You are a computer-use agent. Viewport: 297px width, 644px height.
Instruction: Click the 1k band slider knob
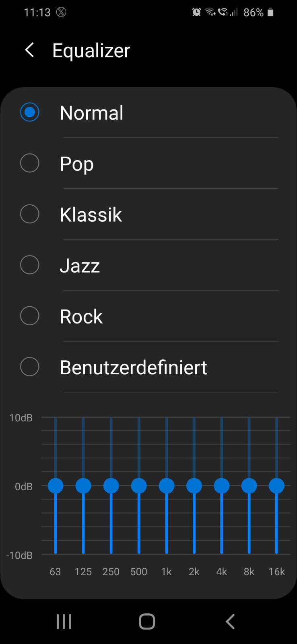click(x=166, y=486)
